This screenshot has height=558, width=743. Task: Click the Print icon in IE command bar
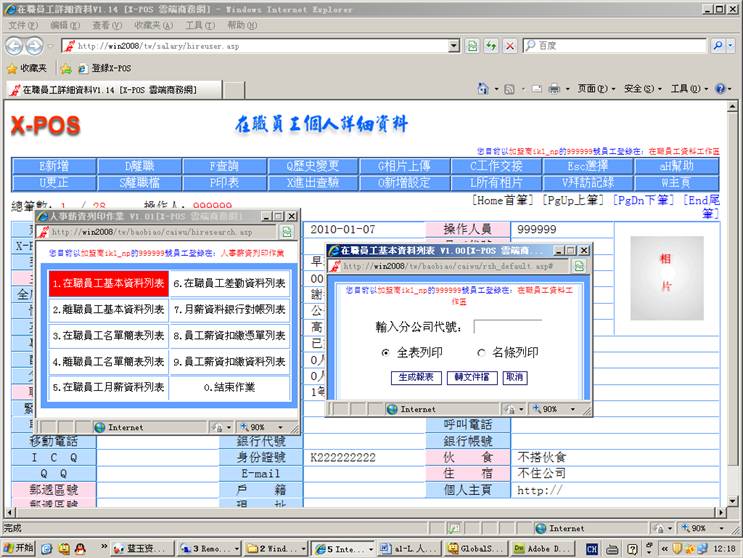click(553, 89)
